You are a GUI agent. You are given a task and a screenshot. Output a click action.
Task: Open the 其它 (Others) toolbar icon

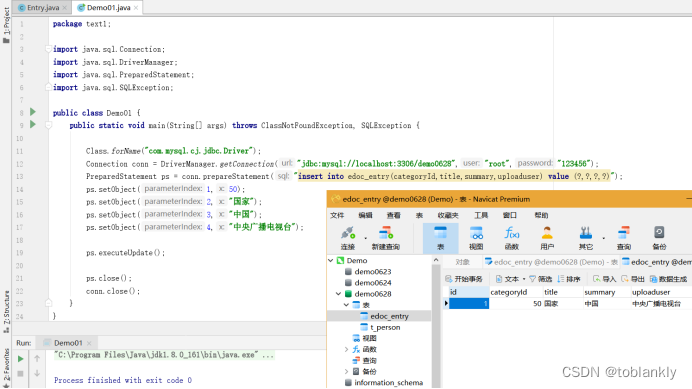[586, 238]
